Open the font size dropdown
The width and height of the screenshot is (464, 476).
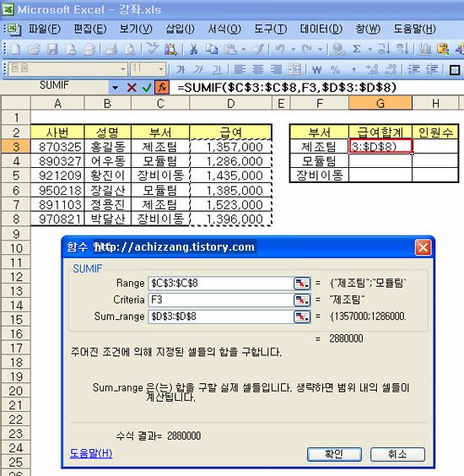(161, 69)
